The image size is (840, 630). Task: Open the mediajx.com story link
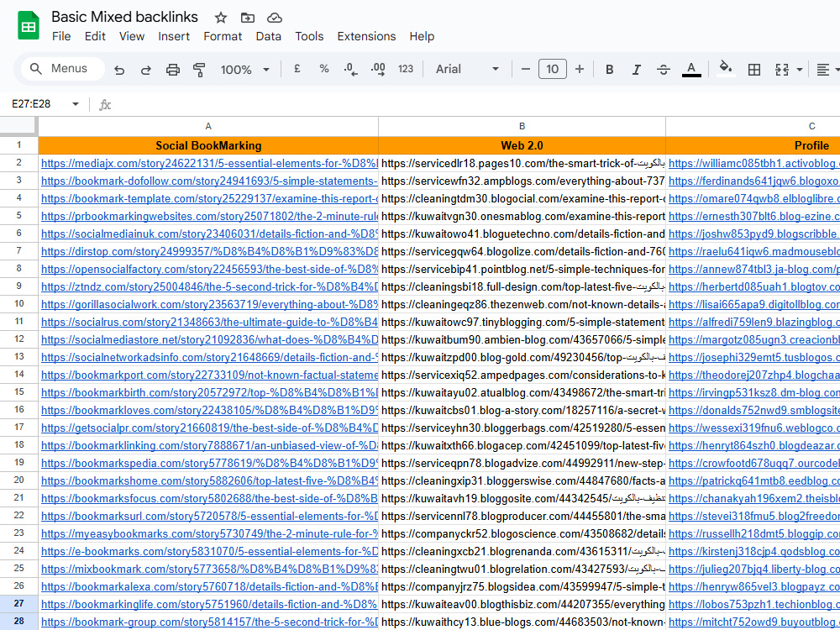[209, 164]
